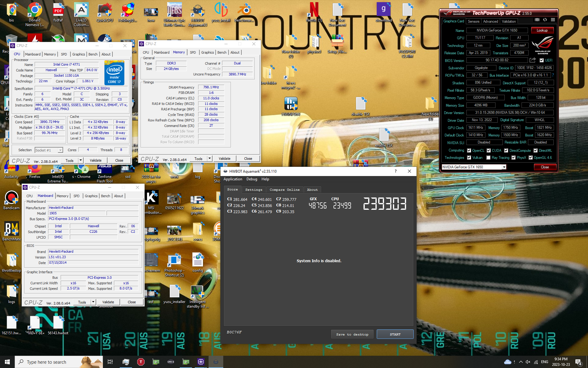Open the HWiNFO64 desktop icon

pos(291,106)
